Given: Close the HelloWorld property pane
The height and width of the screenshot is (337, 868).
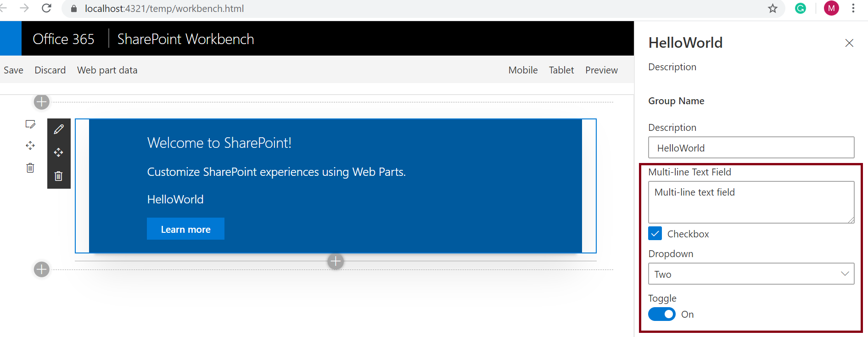Looking at the screenshot, I should 849,43.
